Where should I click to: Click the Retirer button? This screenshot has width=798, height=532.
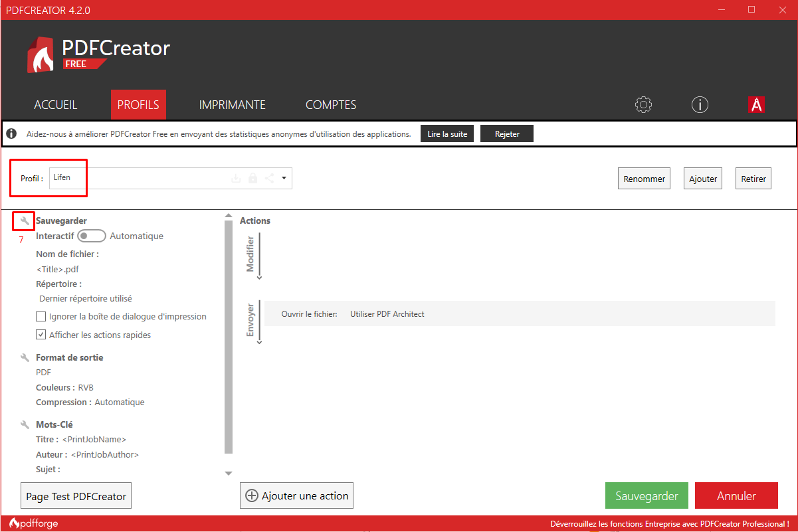[x=753, y=179]
